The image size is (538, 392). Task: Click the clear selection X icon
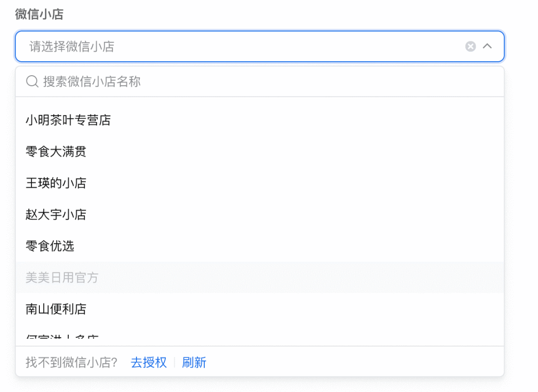(470, 46)
